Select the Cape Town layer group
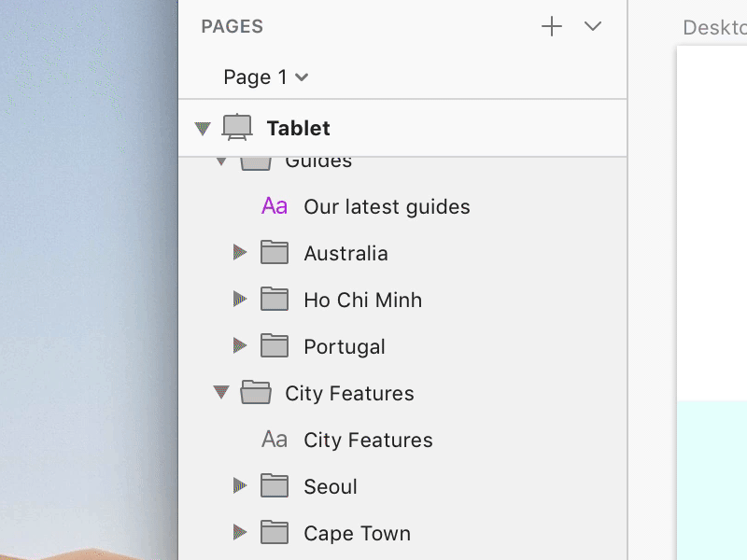Viewport: 747px width, 560px height. [x=357, y=534]
